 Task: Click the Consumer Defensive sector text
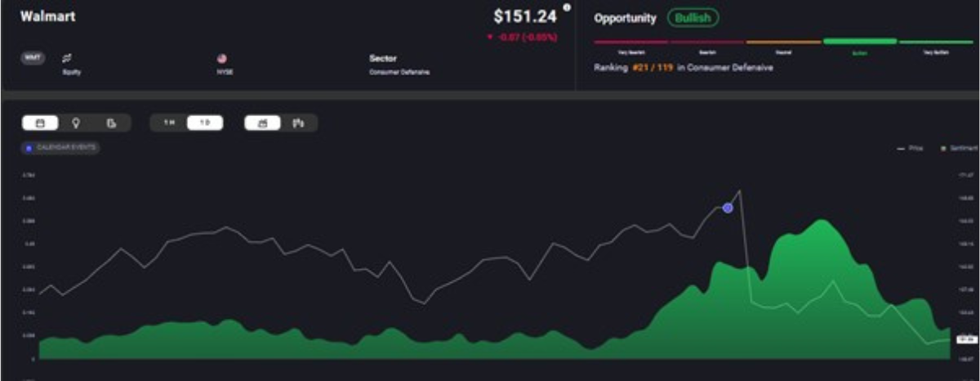399,72
